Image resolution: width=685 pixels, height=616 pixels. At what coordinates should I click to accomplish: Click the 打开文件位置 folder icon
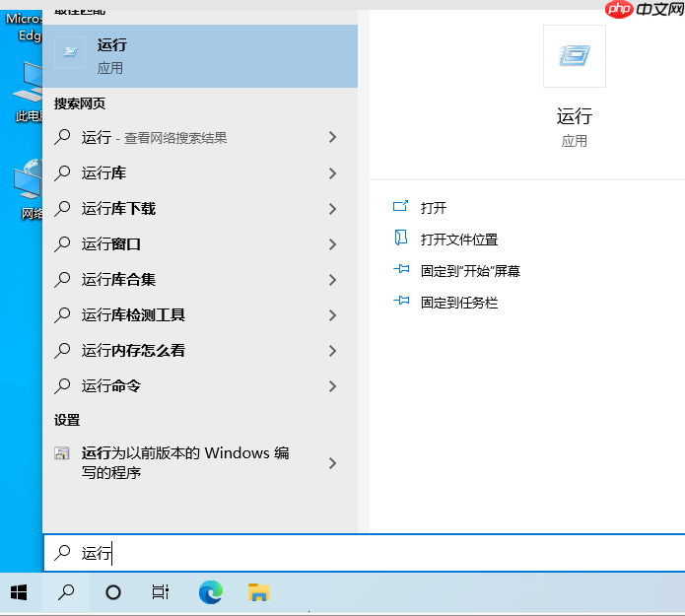pyautogui.click(x=400, y=239)
